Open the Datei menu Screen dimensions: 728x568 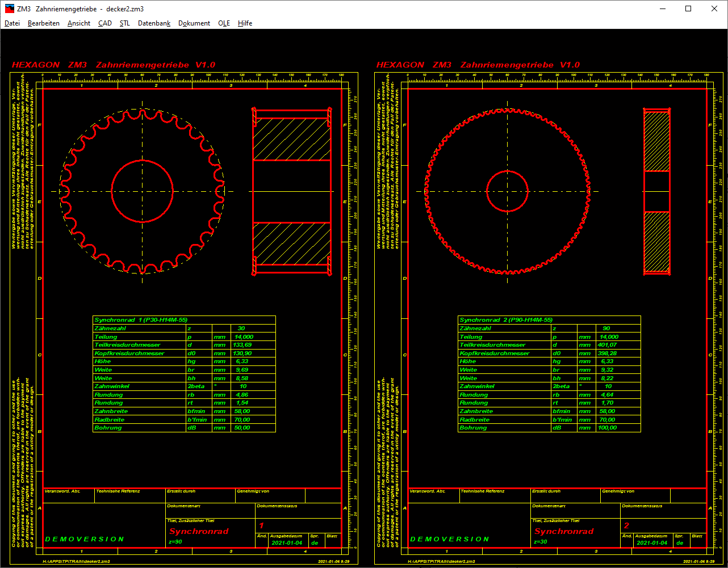[12, 23]
